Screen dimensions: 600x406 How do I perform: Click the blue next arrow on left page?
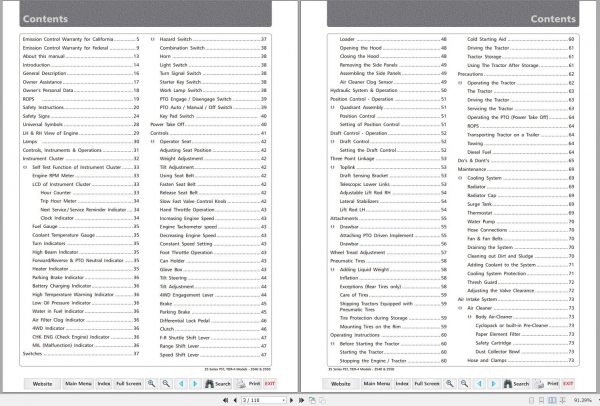195,383
